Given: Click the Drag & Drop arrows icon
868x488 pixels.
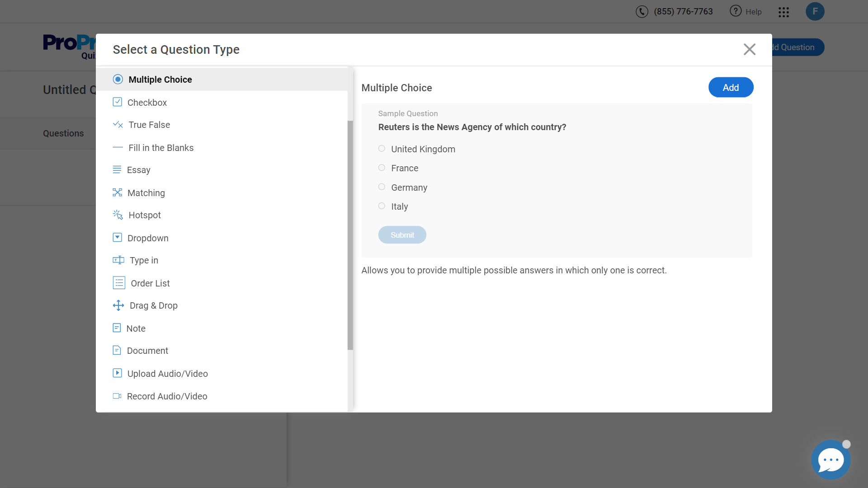Looking at the screenshot, I should [118, 305].
